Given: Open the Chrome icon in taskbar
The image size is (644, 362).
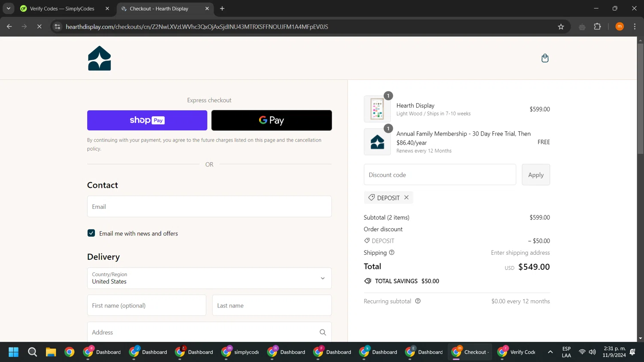Looking at the screenshot, I should pyautogui.click(x=69, y=352).
